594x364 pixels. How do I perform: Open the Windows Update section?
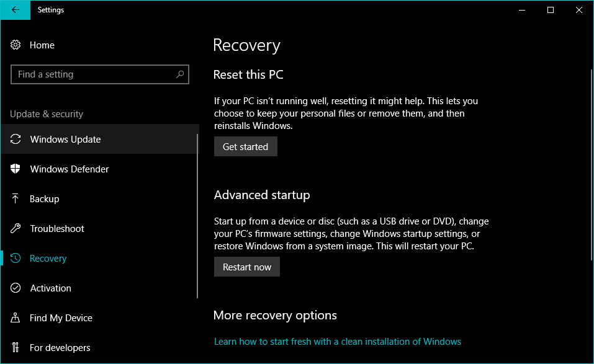tap(65, 140)
